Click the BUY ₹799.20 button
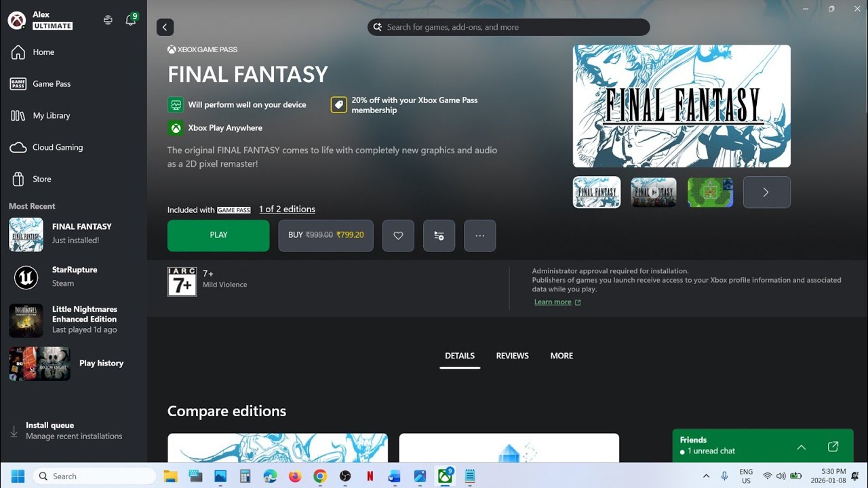The width and height of the screenshot is (868, 488). pyautogui.click(x=325, y=235)
